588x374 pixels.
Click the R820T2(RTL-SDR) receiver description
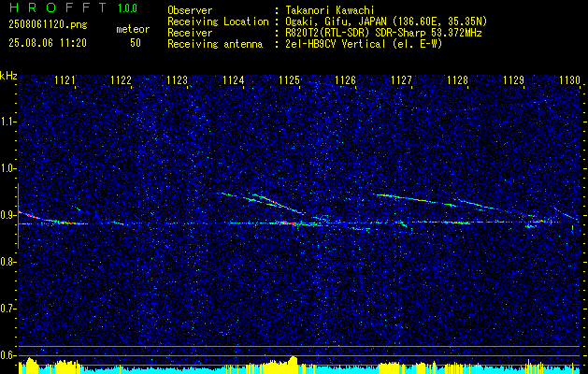[x=383, y=33]
